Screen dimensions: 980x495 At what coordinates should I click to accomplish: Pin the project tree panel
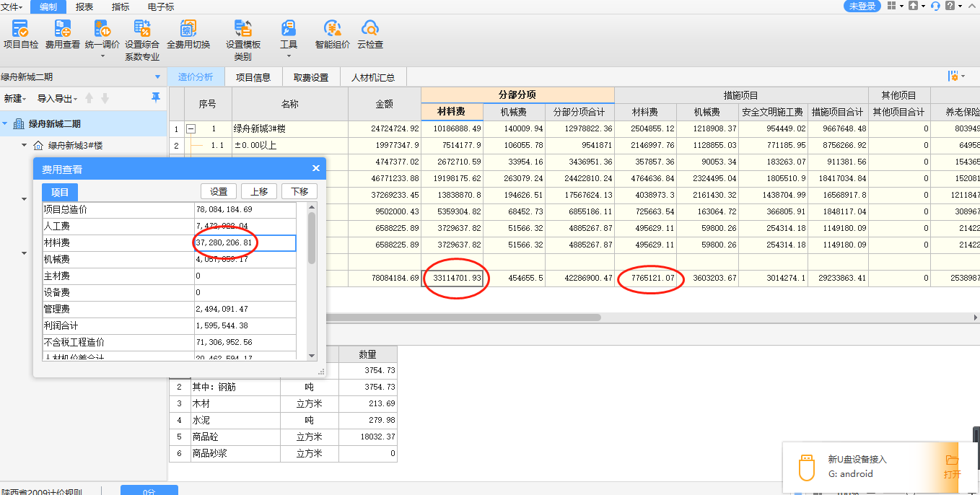pyautogui.click(x=155, y=97)
